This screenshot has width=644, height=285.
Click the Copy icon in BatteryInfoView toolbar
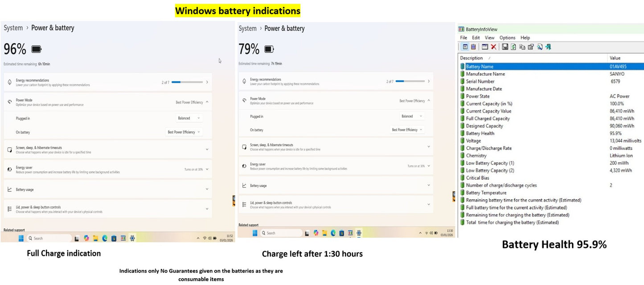point(522,47)
